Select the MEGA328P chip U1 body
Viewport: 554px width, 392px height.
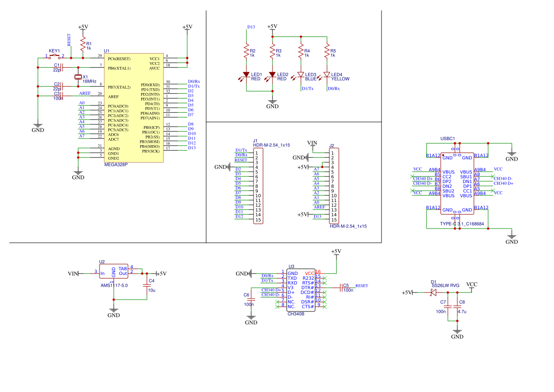point(134,108)
